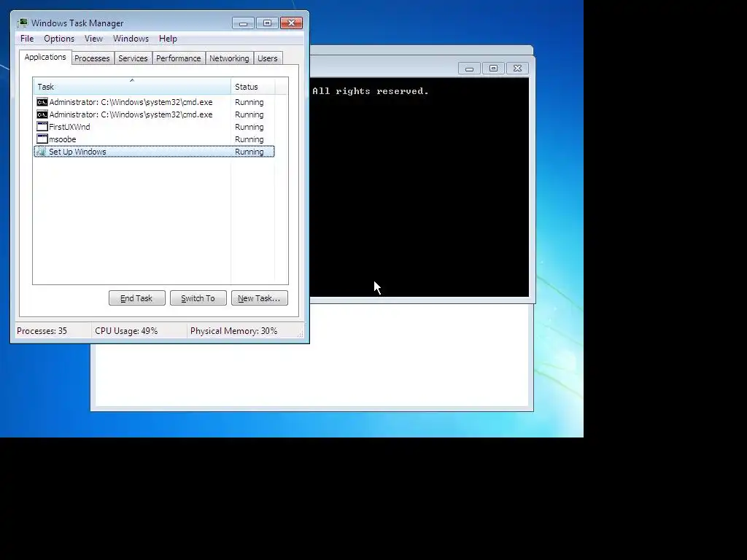Click the End Task button
Screen dimensions: 747x560
coord(136,298)
